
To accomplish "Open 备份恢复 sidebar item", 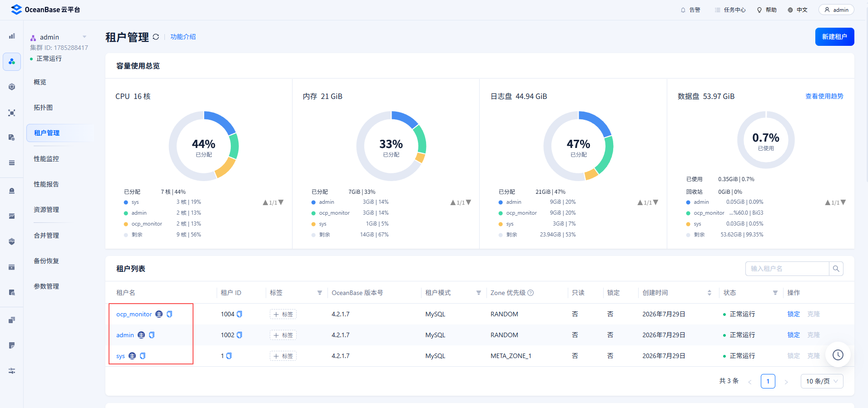I will (x=46, y=261).
